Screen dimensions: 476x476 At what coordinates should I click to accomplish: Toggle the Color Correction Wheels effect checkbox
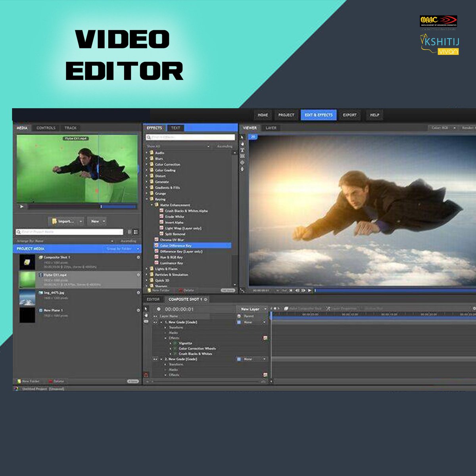pyautogui.click(x=175, y=348)
